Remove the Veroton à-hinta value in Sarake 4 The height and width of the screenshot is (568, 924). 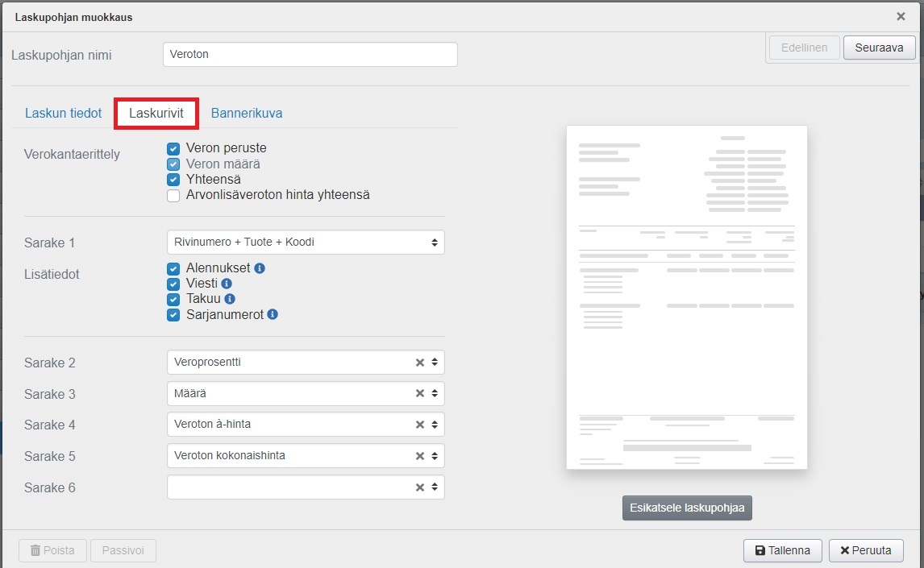point(419,425)
